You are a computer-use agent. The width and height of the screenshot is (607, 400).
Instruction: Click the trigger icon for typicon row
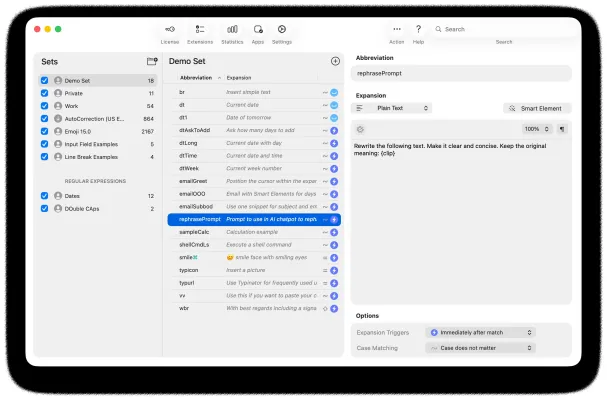click(x=334, y=270)
